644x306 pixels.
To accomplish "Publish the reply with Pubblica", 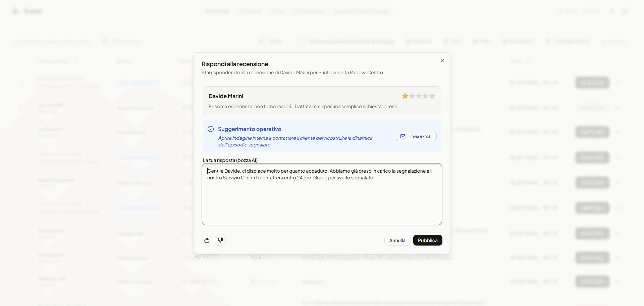I will point(428,240).
